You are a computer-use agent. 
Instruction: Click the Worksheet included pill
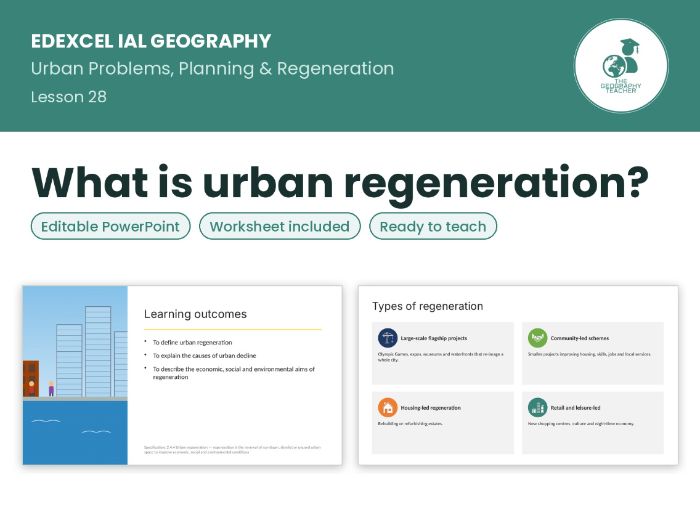point(280,226)
